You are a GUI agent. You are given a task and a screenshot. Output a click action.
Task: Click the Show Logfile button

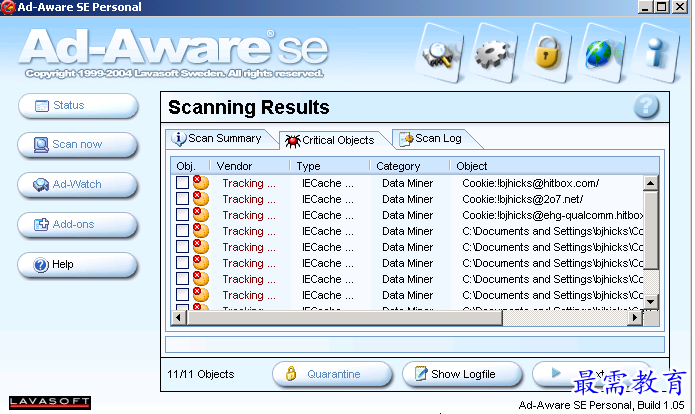[462, 374]
